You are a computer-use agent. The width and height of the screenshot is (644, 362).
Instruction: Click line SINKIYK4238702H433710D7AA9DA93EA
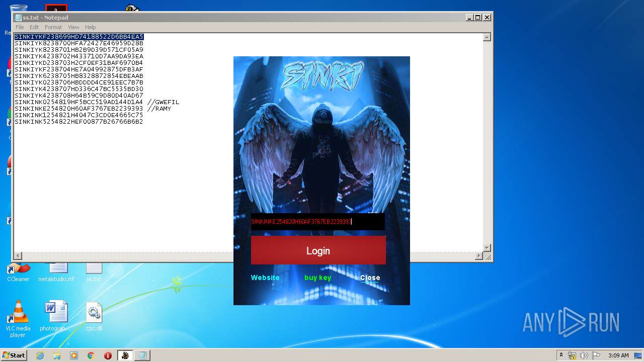79,56
